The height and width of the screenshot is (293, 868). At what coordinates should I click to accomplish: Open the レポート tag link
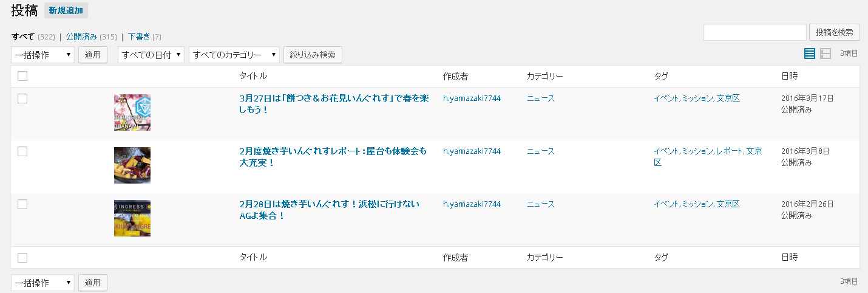[729, 151]
